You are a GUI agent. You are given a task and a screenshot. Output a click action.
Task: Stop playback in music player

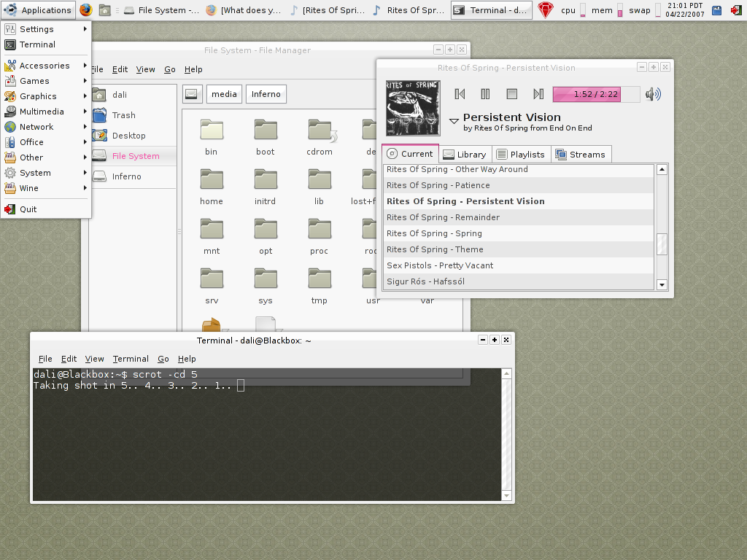[512, 94]
